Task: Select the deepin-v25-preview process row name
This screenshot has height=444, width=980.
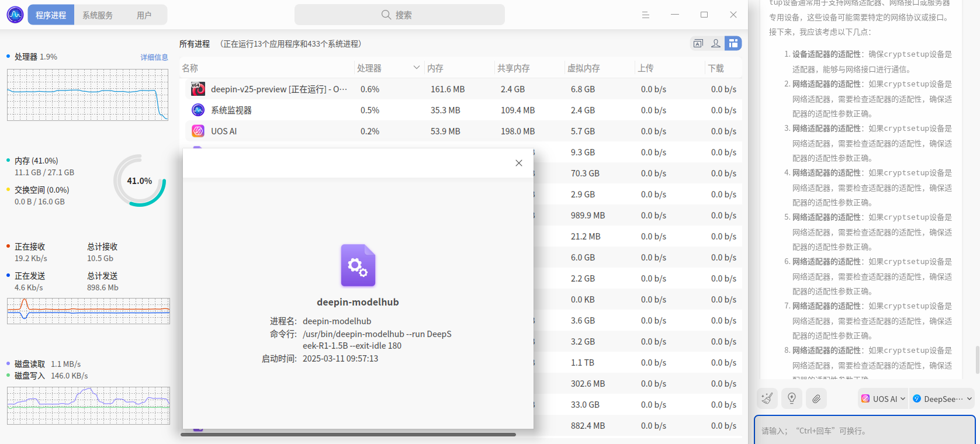Action: (x=279, y=89)
